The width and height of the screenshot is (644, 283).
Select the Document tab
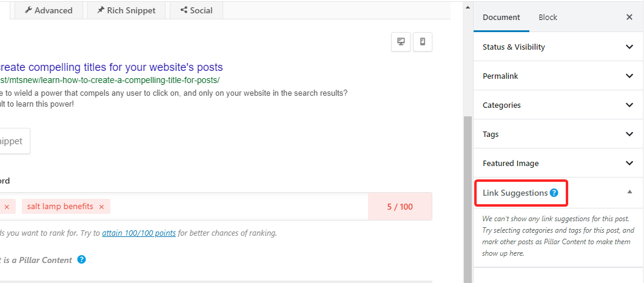tap(501, 18)
